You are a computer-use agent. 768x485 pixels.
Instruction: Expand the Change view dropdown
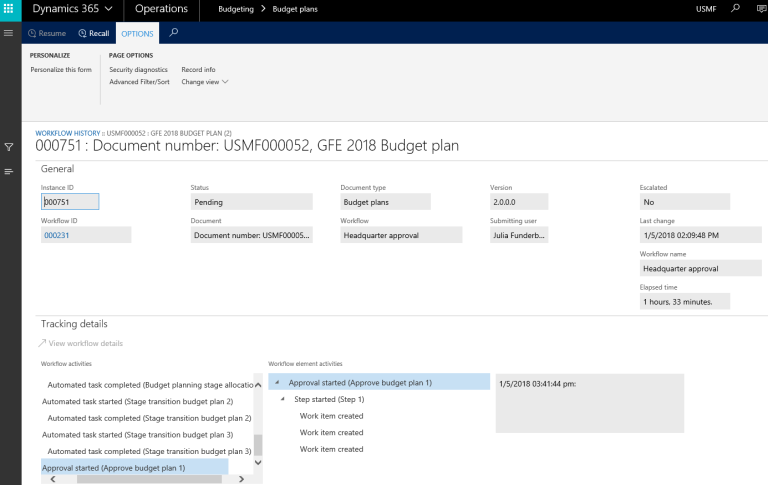tap(204, 82)
